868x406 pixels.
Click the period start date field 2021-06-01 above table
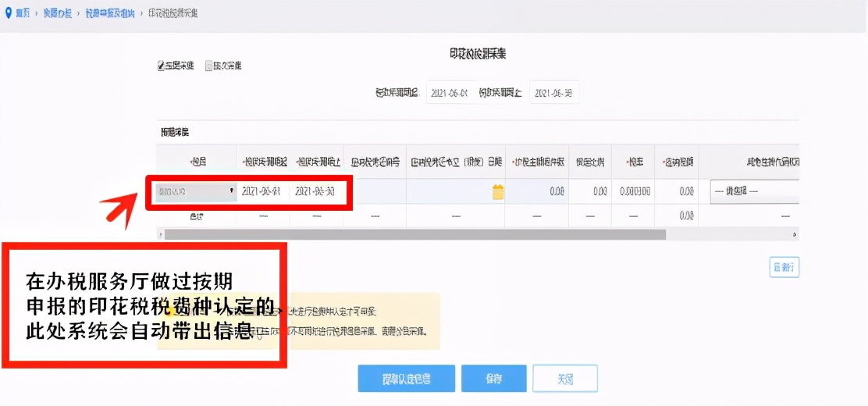[450, 94]
